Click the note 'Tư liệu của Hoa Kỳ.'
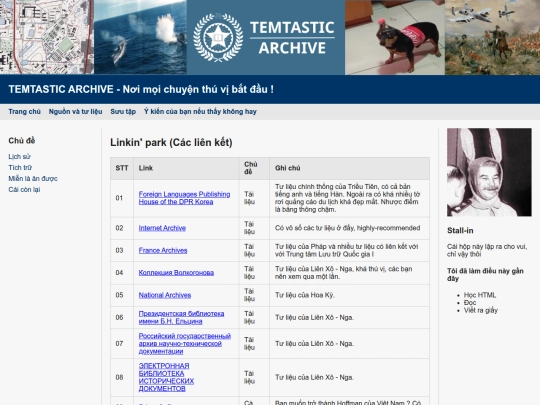The height and width of the screenshot is (405, 540). pyautogui.click(x=304, y=295)
